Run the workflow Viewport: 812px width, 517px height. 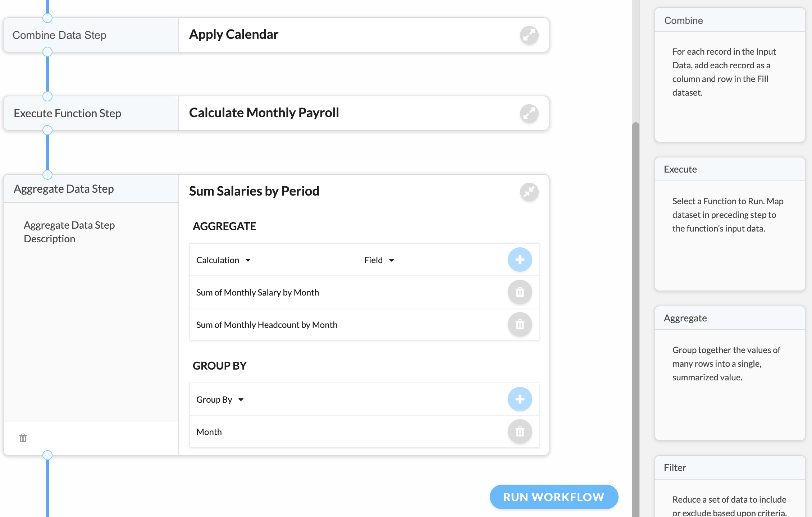[x=554, y=497]
